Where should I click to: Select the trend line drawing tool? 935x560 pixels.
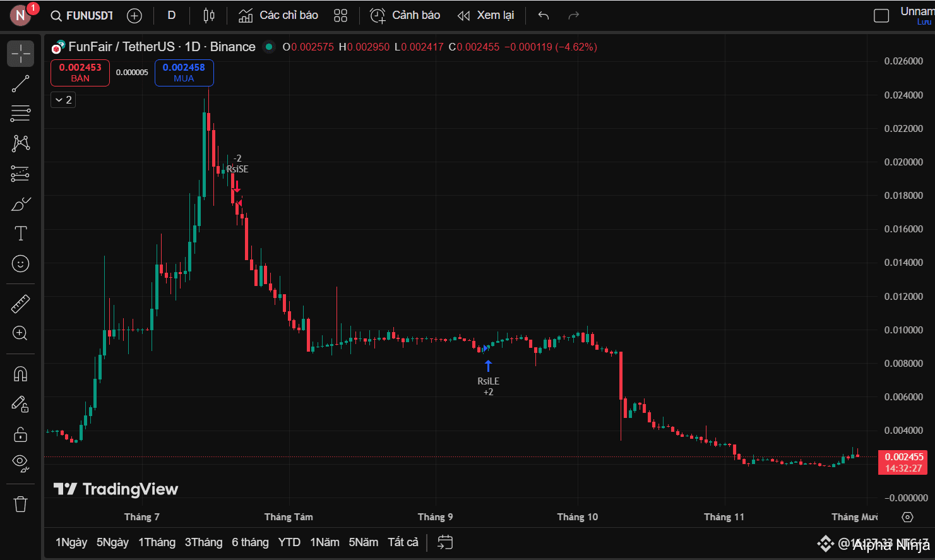(x=21, y=83)
